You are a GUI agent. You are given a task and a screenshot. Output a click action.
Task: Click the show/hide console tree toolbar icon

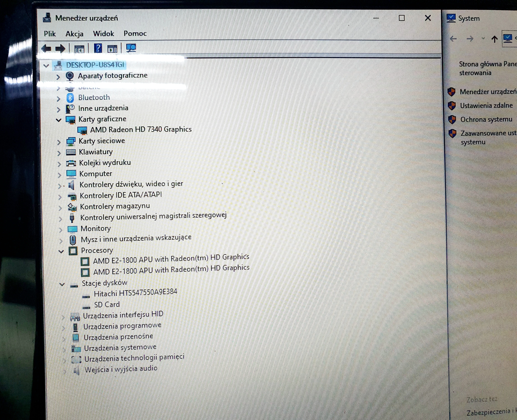coord(79,49)
